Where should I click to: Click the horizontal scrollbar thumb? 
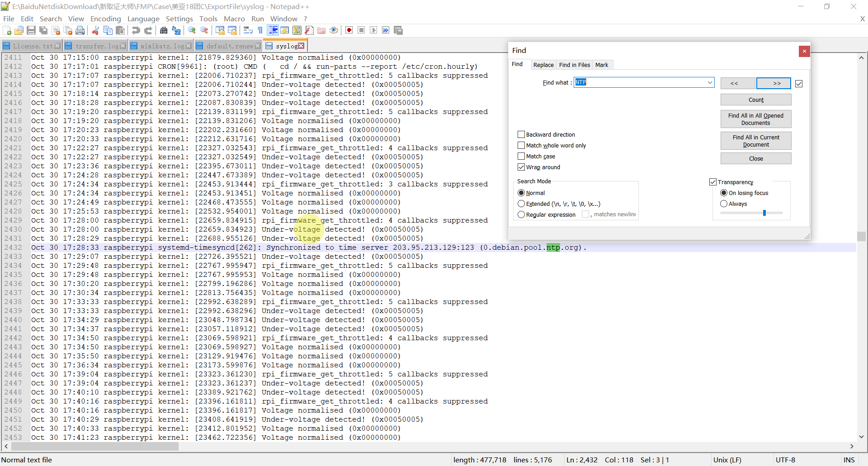(94, 447)
